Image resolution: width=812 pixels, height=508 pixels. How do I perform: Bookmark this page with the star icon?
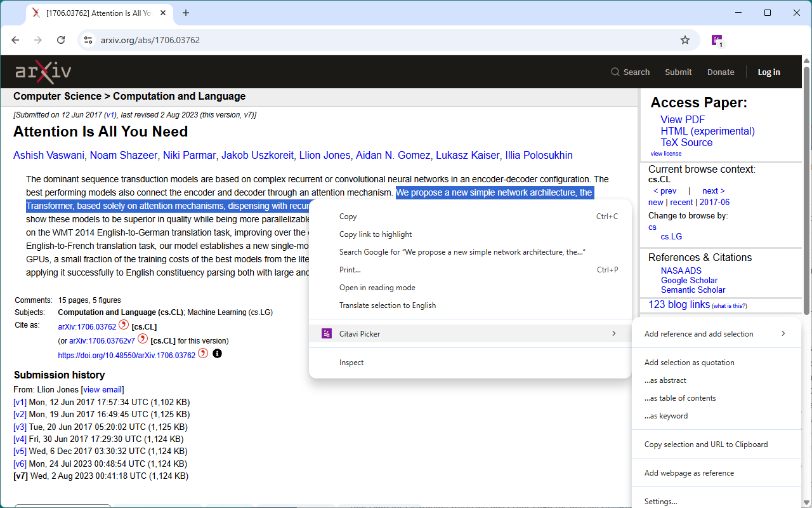pyautogui.click(x=685, y=40)
